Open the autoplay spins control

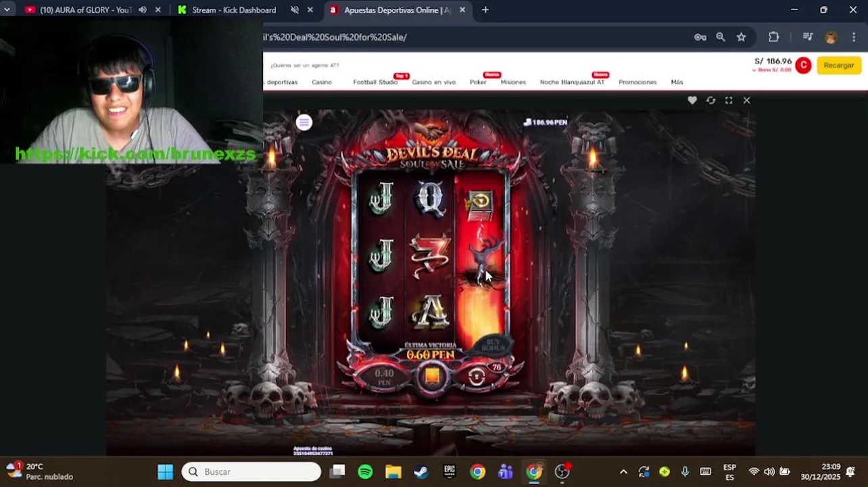point(477,376)
